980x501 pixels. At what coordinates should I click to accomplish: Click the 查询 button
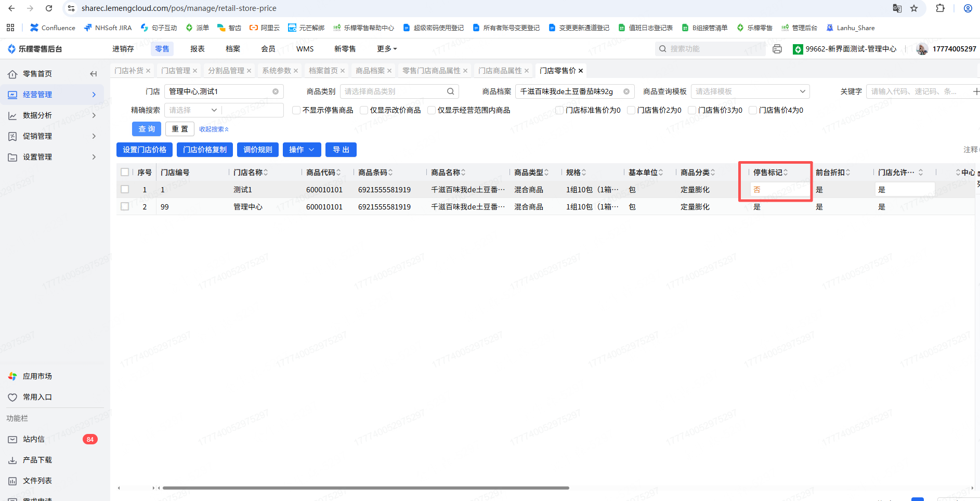pyautogui.click(x=147, y=129)
